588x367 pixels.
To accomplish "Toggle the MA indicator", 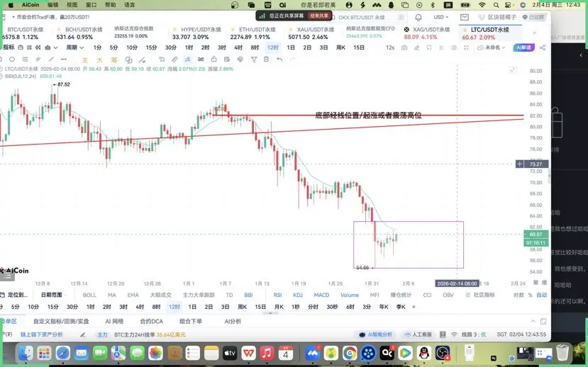I will point(112,295).
